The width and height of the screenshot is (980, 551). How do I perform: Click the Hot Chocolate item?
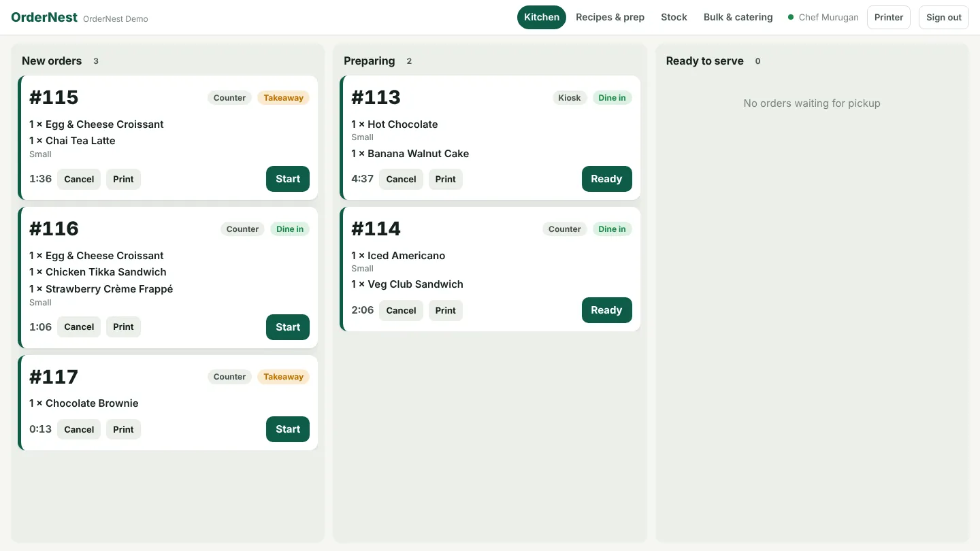pyautogui.click(x=395, y=124)
